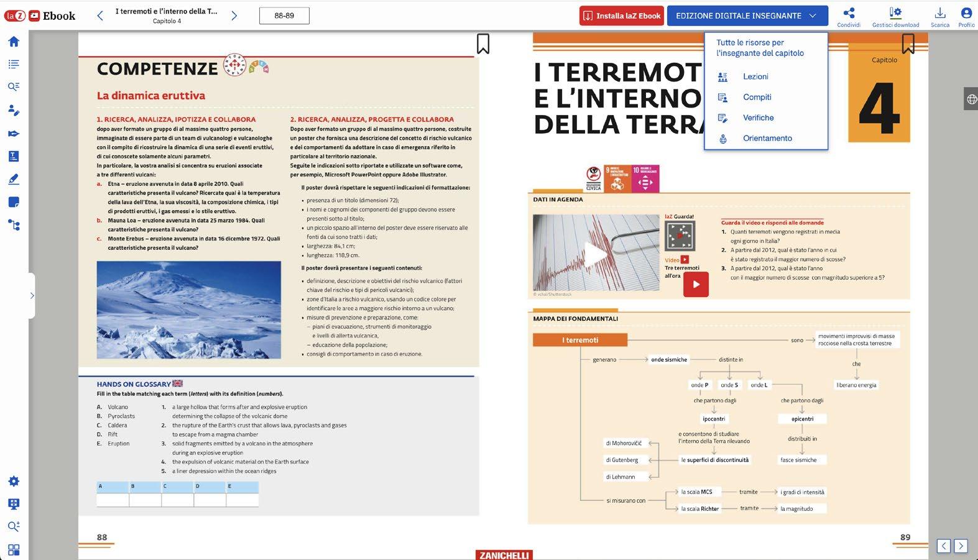Toggle bookmark on page 89
978x560 pixels.
click(908, 44)
